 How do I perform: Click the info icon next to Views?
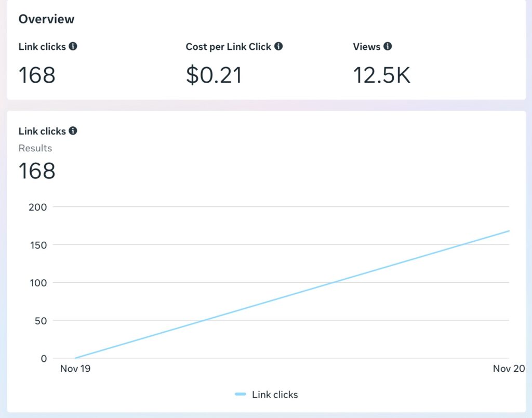point(388,46)
